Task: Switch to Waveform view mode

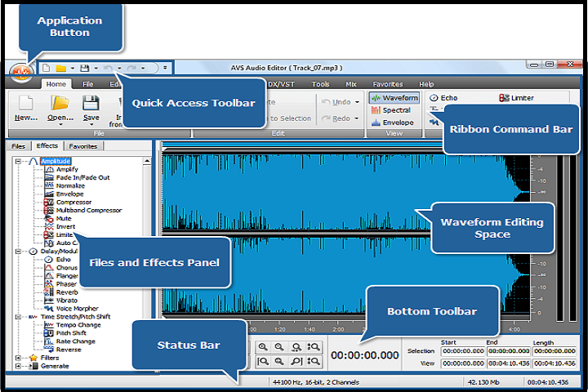Action: 395,98
